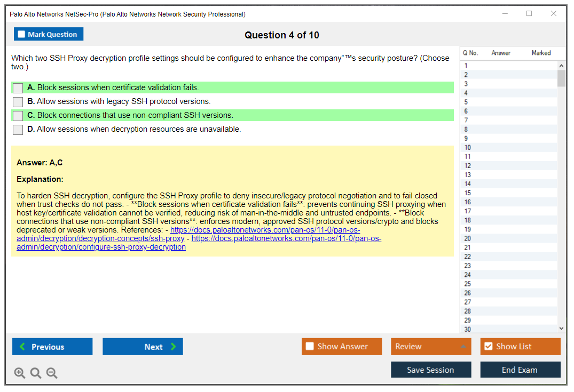Check option C for non-compliant SSH versions

tap(18, 116)
